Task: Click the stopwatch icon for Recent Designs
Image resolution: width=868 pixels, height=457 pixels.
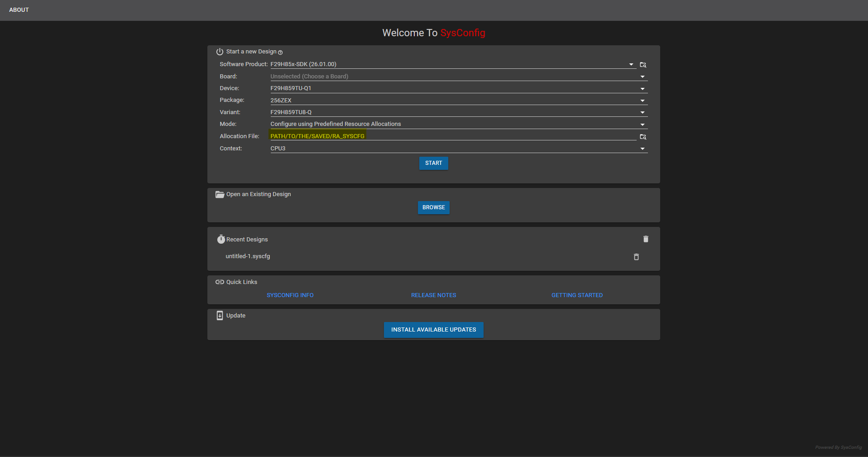Action: (x=221, y=239)
